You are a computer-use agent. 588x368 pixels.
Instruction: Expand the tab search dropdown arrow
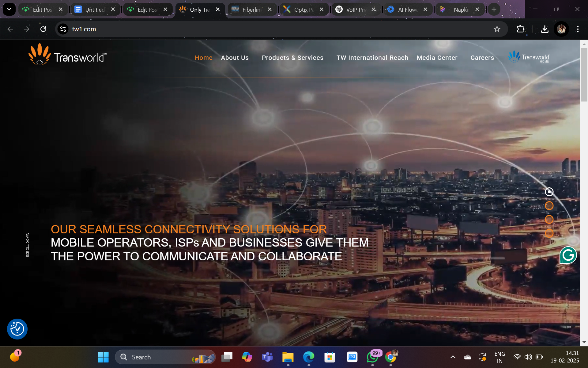[9, 10]
